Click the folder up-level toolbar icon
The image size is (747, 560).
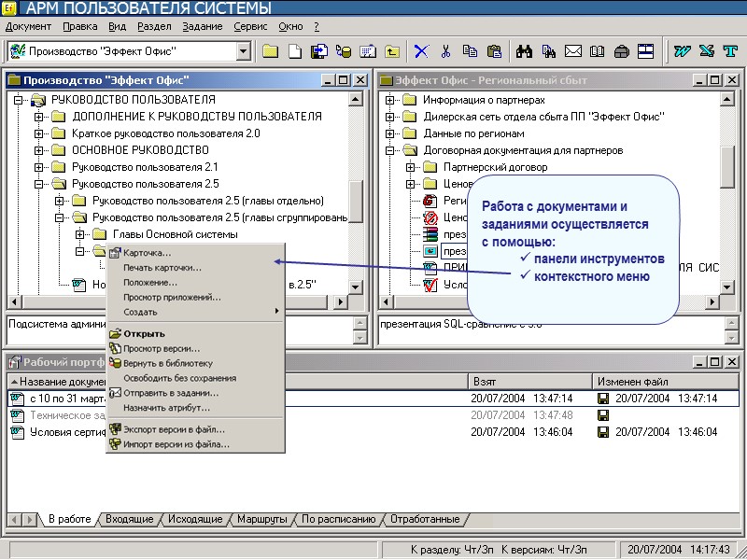392,51
